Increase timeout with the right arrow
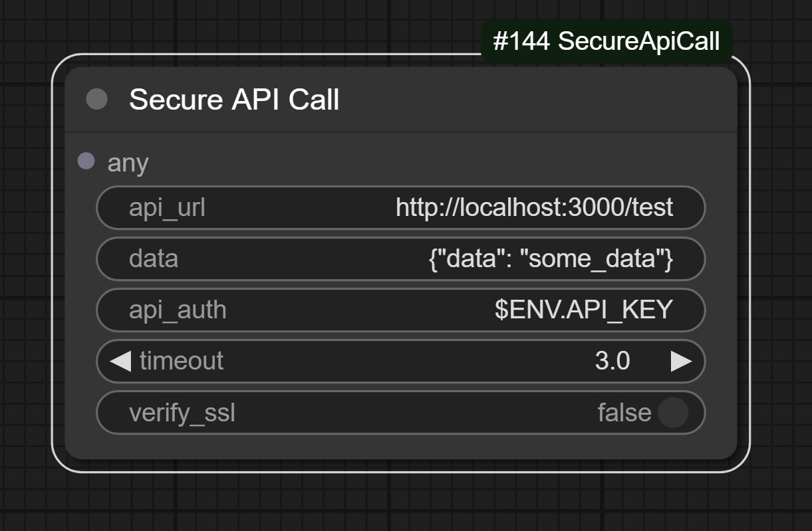This screenshot has height=531, width=812. (x=681, y=361)
